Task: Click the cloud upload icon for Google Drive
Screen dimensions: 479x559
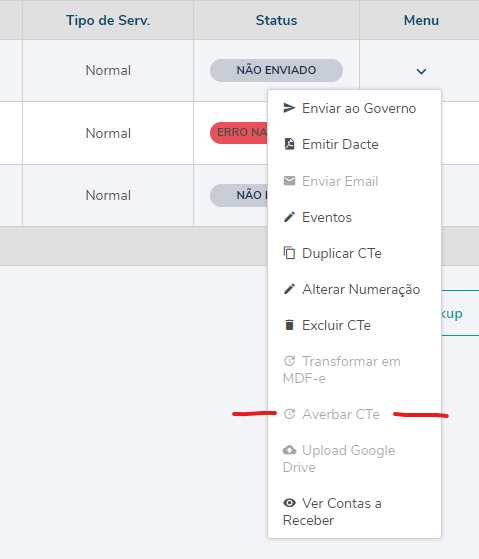Action: tap(289, 450)
